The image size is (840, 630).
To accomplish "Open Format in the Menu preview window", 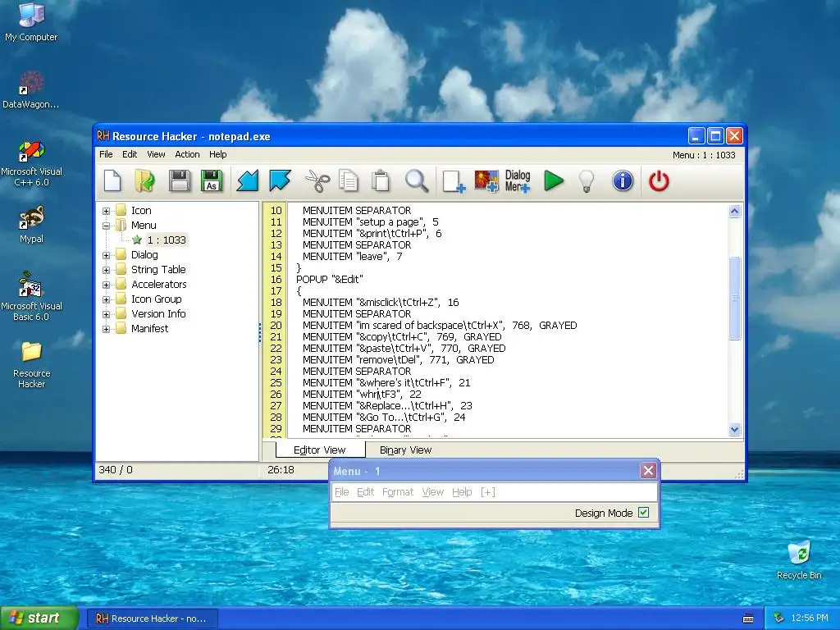I will (398, 492).
